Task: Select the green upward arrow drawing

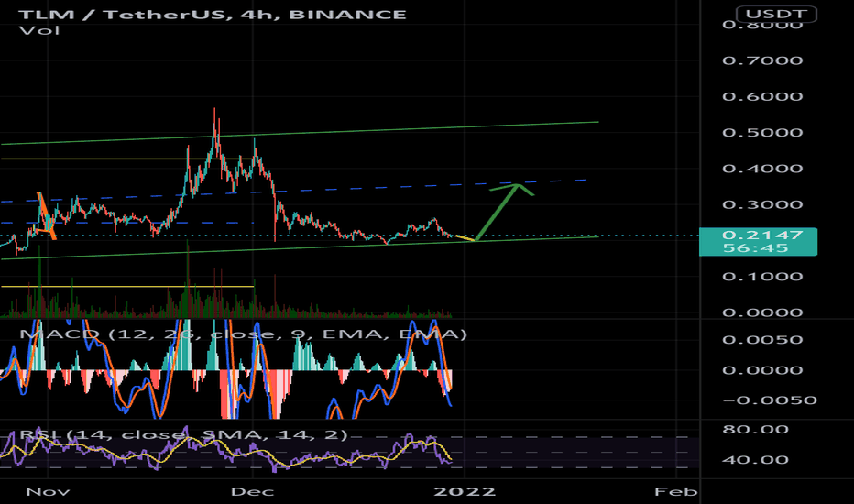Action: click(497, 212)
